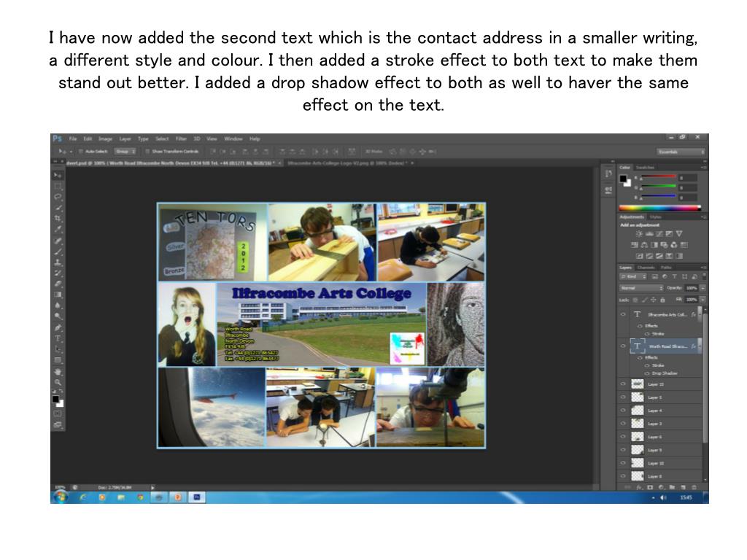Delete the selected layer with trash icon
This screenshot has height=560, width=747.
[x=694, y=488]
